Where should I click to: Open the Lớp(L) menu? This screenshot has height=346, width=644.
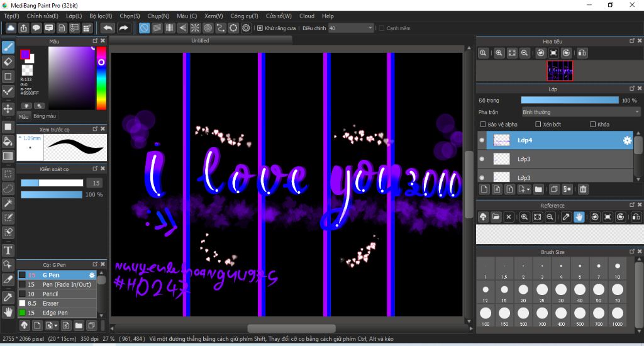(x=74, y=16)
